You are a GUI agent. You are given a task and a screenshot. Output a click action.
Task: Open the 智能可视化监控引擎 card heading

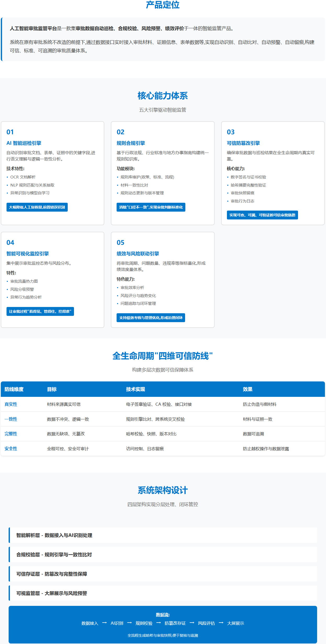27,254
